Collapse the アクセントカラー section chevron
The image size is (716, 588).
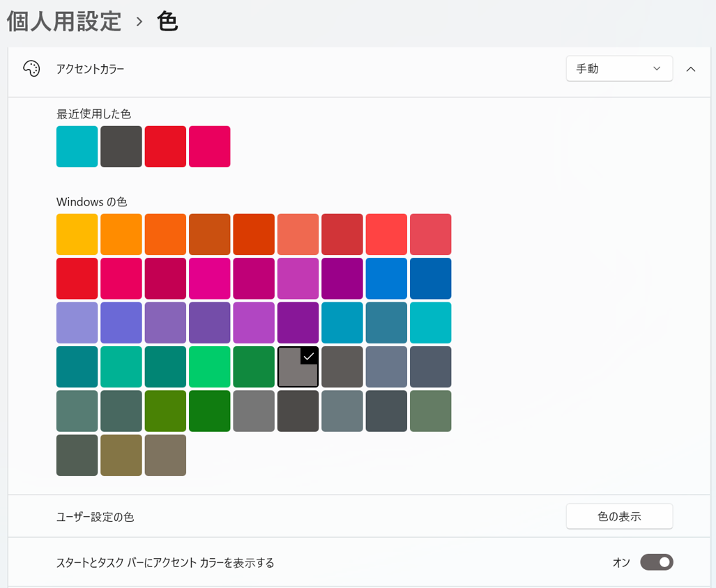coord(691,68)
